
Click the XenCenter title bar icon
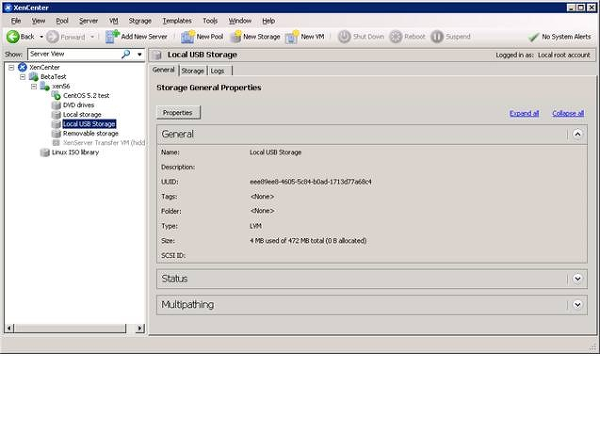click(x=8, y=7)
